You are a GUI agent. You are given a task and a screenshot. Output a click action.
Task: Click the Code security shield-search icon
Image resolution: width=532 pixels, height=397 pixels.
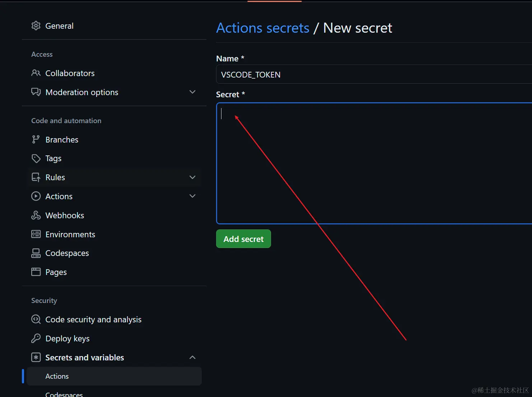pos(36,319)
